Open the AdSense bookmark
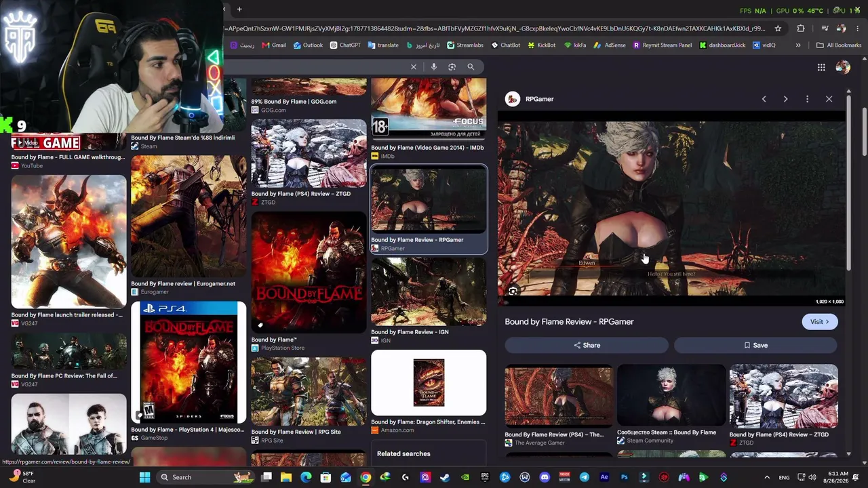Viewport: 868px width, 488px height. (x=610, y=45)
